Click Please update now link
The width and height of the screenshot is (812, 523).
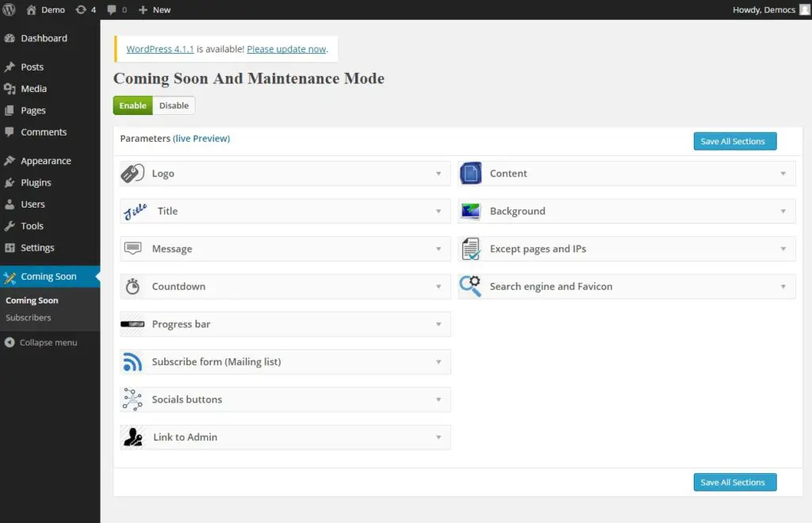[x=286, y=49]
